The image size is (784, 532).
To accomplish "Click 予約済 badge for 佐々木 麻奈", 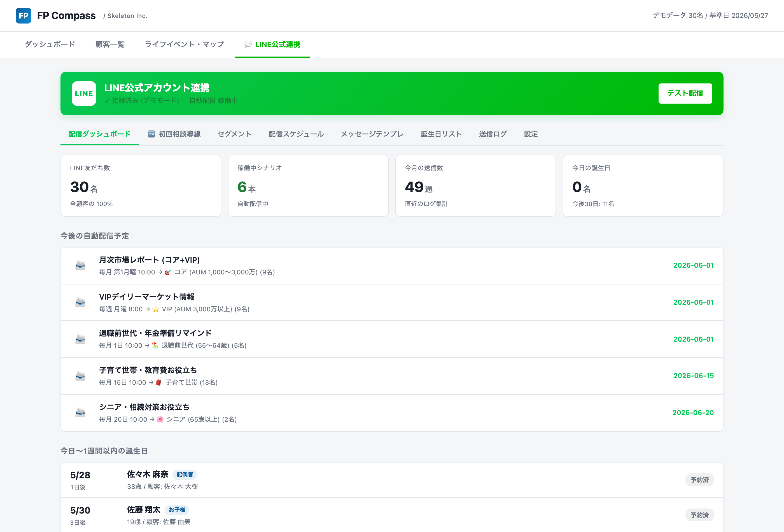I will pyautogui.click(x=700, y=480).
